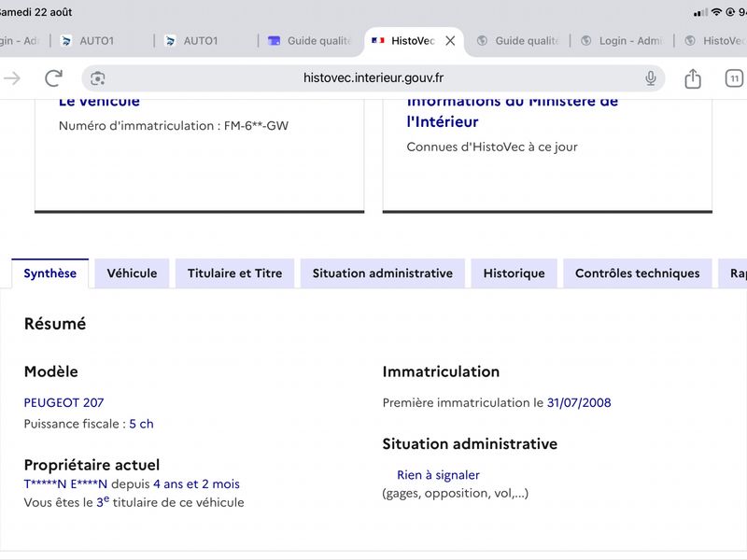Open the Contrôles techniques tab
Screen dimensions: 747x560
[x=638, y=273]
